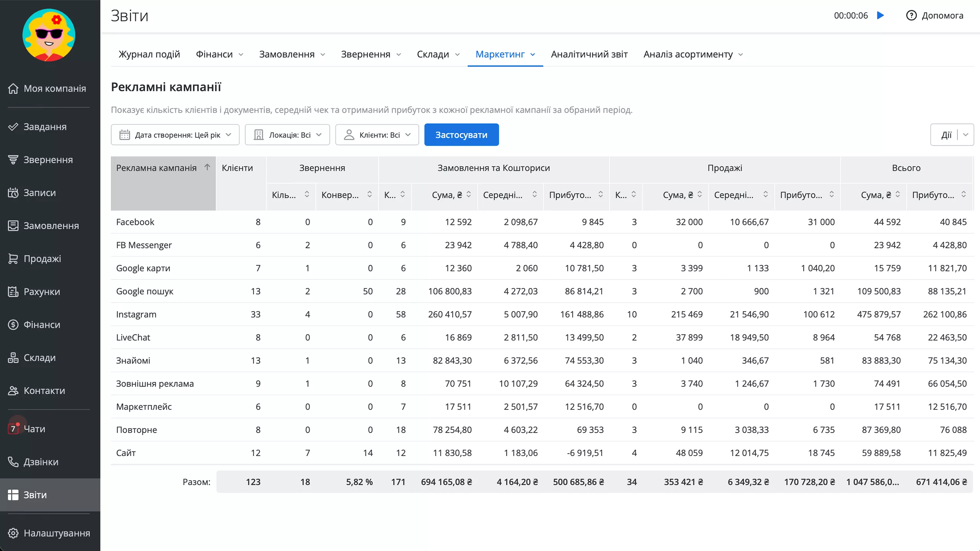
Task: Open Допомога help icon
Action: (x=911, y=15)
